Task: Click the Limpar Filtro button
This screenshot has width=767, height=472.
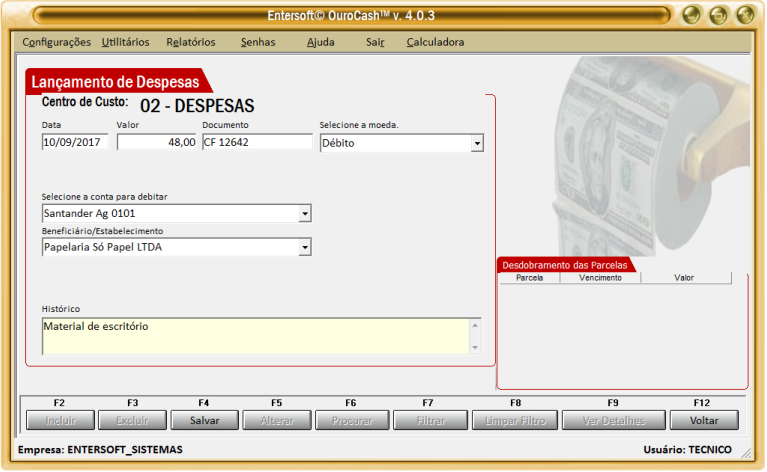Action: coord(515,421)
